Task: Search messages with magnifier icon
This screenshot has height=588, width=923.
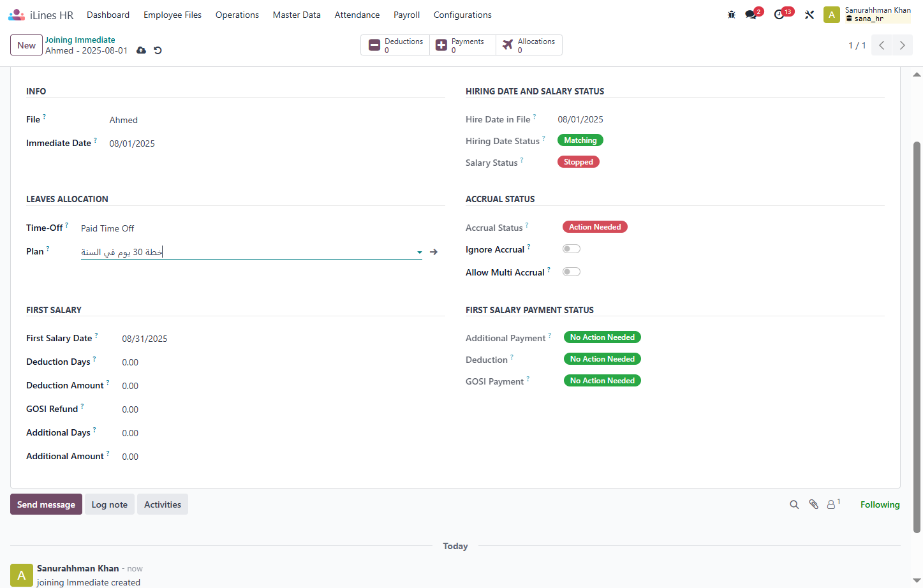Action: click(794, 504)
